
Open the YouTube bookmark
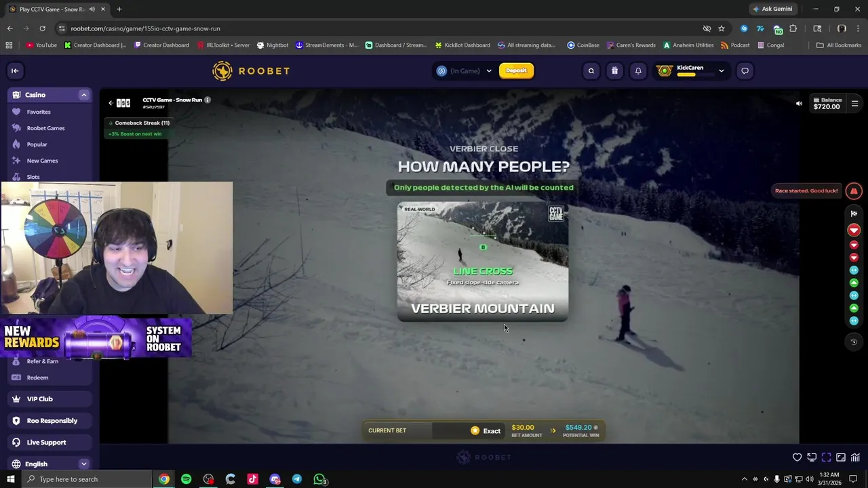click(42, 45)
